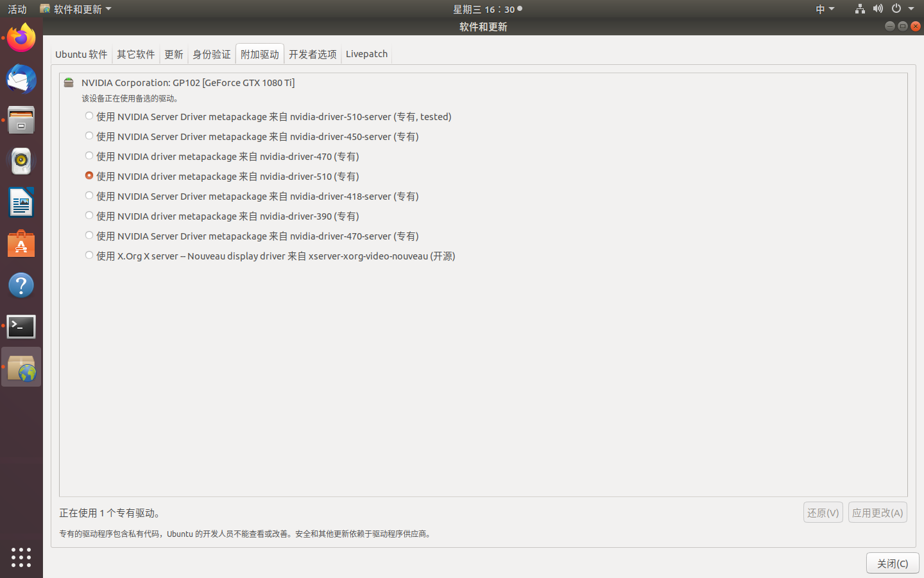Go to the 开发者选项 tab

pos(312,54)
